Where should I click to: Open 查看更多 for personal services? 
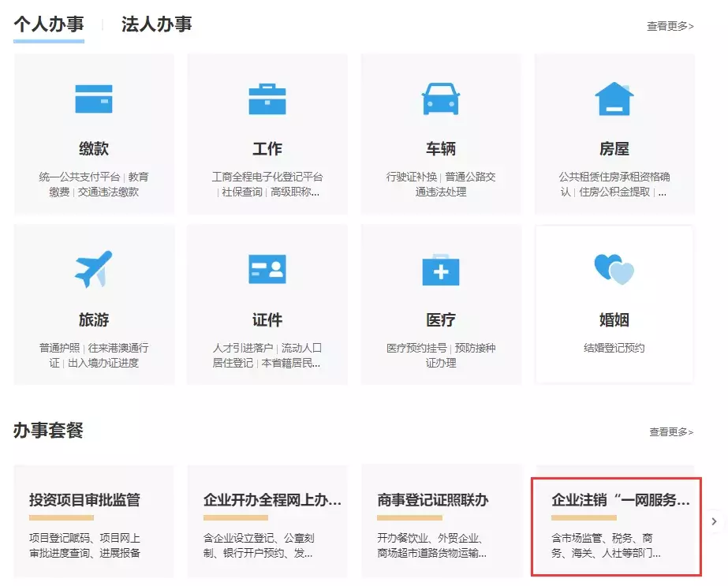pos(669,26)
